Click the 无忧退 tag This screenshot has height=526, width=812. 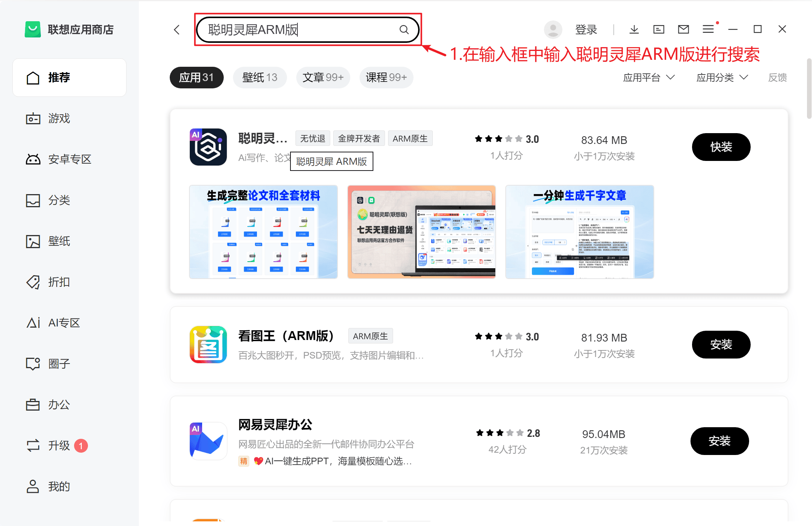point(313,139)
